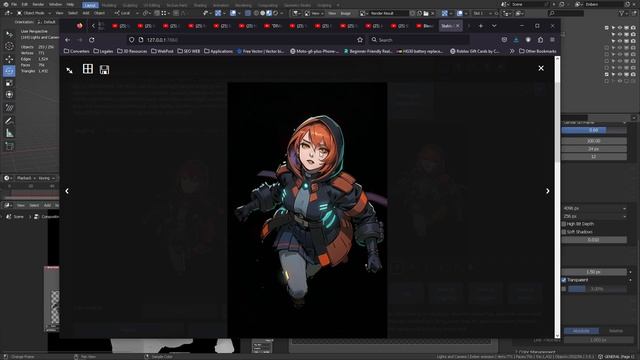This screenshot has height=360, width=640.
Task: Open the browser extensions puzzle icon
Action: pyautogui.click(x=540, y=40)
